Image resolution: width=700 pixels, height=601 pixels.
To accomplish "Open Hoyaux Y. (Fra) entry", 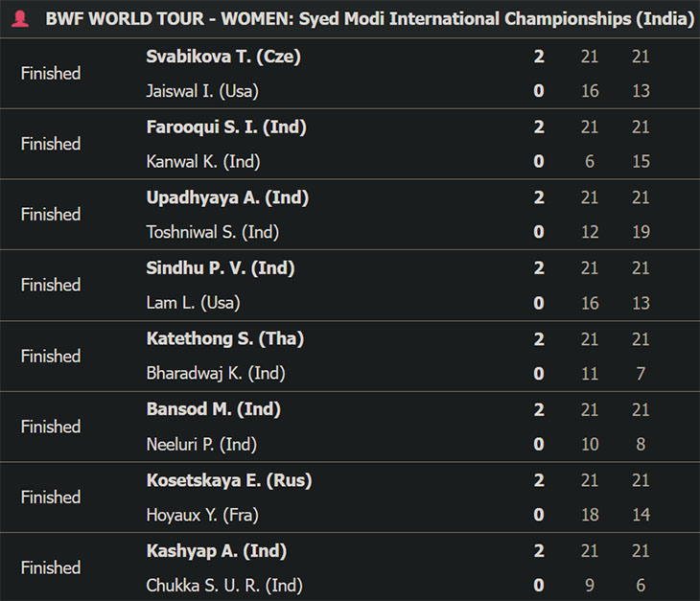I will (202, 515).
